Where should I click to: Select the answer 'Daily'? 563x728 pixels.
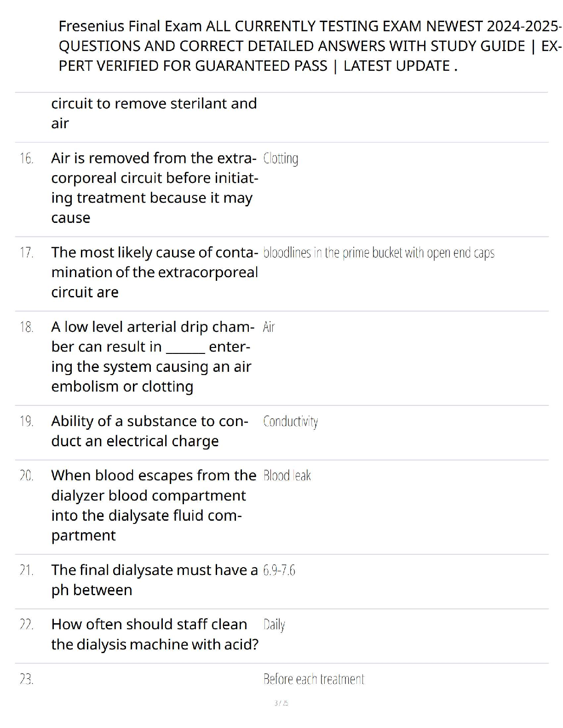[274, 625]
